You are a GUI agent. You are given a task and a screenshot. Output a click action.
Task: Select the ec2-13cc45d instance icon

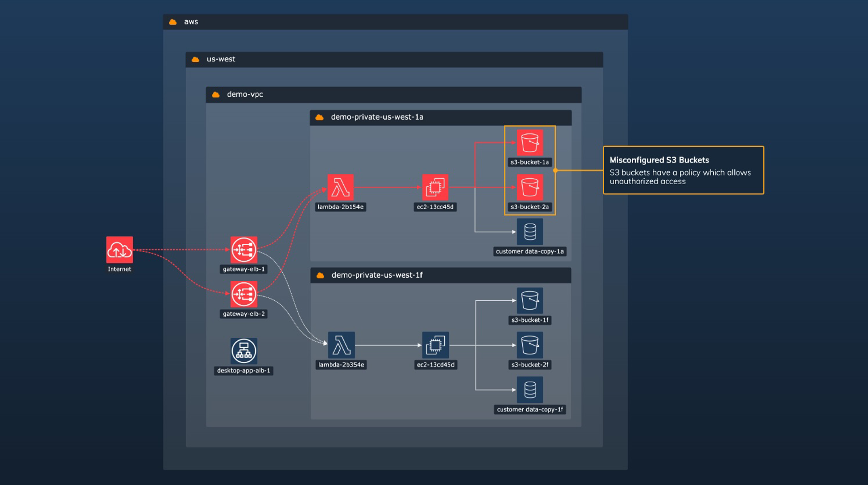click(x=435, y=187)
